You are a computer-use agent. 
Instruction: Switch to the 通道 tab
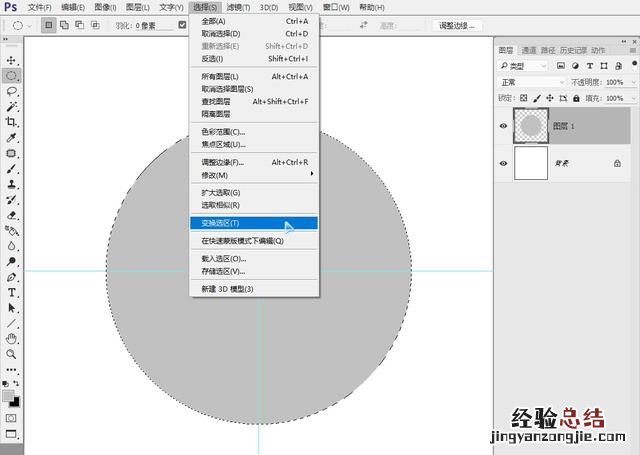[x=529, y=50]
